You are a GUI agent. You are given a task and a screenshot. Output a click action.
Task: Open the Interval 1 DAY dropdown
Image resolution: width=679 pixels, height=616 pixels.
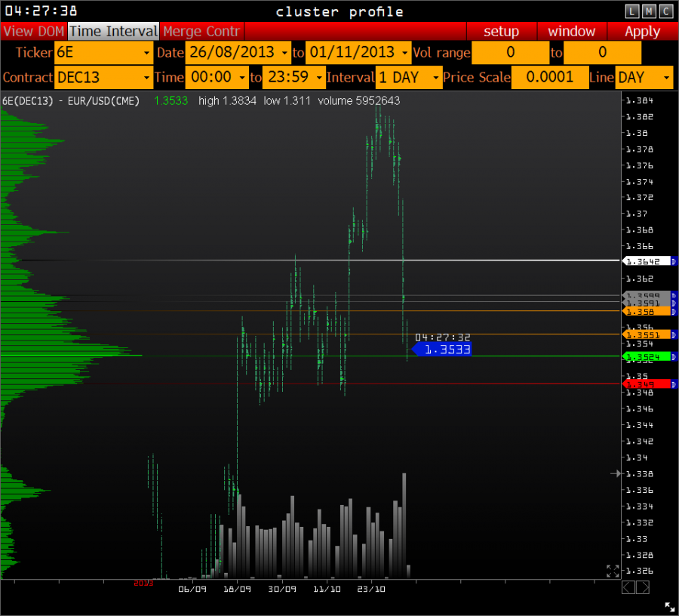coord(409,78)
